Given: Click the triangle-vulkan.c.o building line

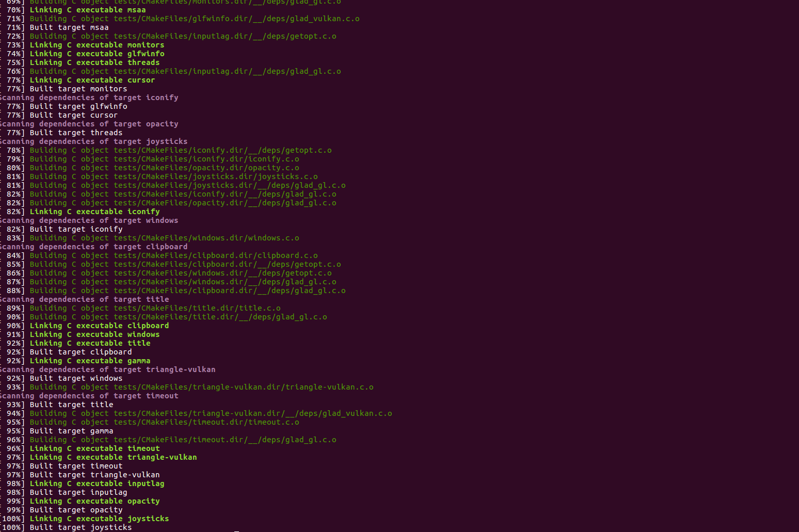Looking at the screenshot, I should click(x=201, y=387).
